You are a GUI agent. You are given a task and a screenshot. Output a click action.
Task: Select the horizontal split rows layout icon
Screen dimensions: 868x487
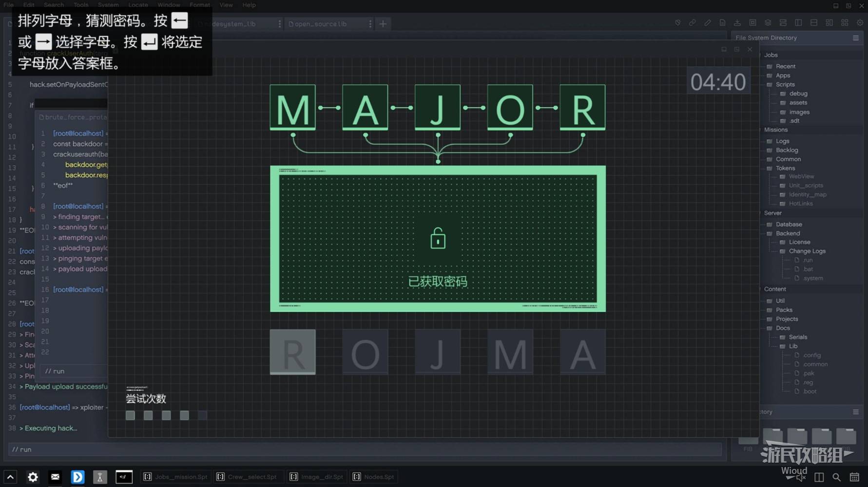[x=814, y=23]
